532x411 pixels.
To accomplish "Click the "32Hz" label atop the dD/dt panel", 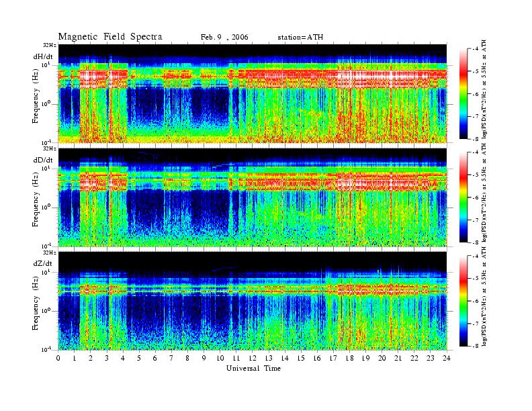I will click(x=50, y=148).
